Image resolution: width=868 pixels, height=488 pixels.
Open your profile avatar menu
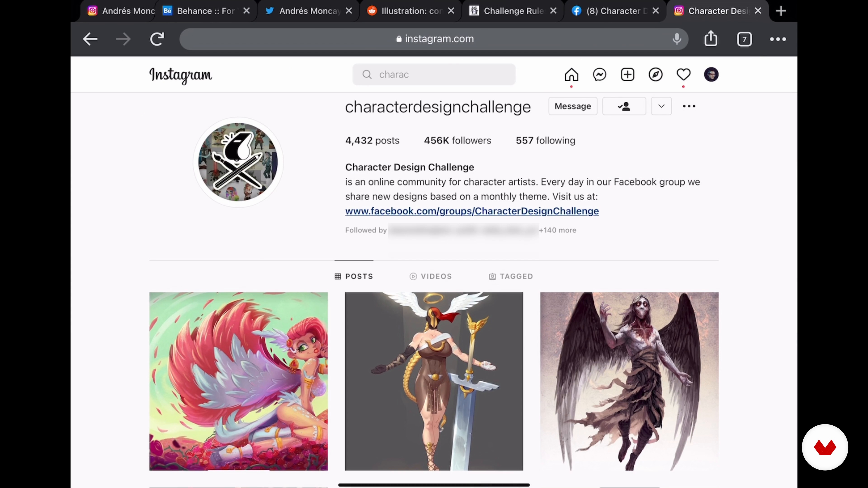tap(711, 74)
